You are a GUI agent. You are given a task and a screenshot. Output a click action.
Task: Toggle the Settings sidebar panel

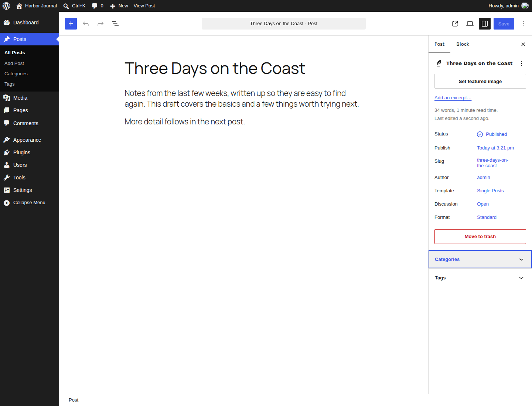coord(485,24)
